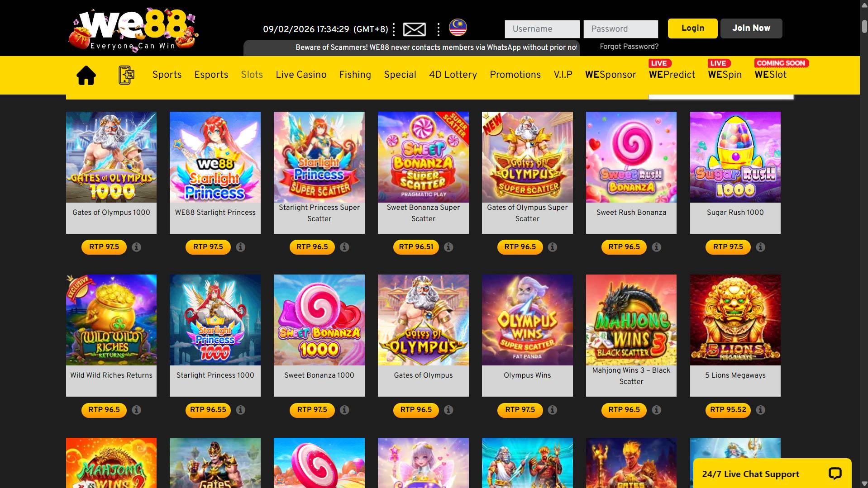Open the WEPredict live menu item

click(672, 75)
